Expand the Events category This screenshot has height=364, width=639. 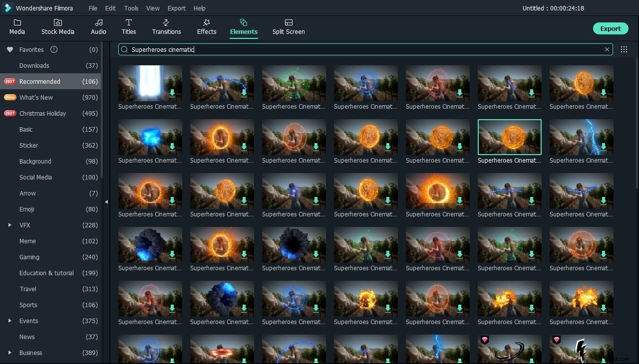[10, 321]
